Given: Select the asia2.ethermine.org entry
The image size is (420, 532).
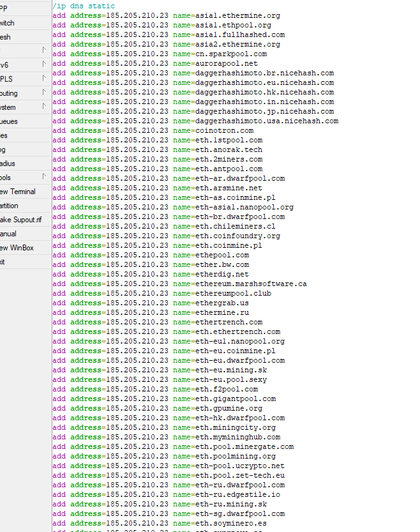Looking at the screenshot, I should click(x=167, y=45).
